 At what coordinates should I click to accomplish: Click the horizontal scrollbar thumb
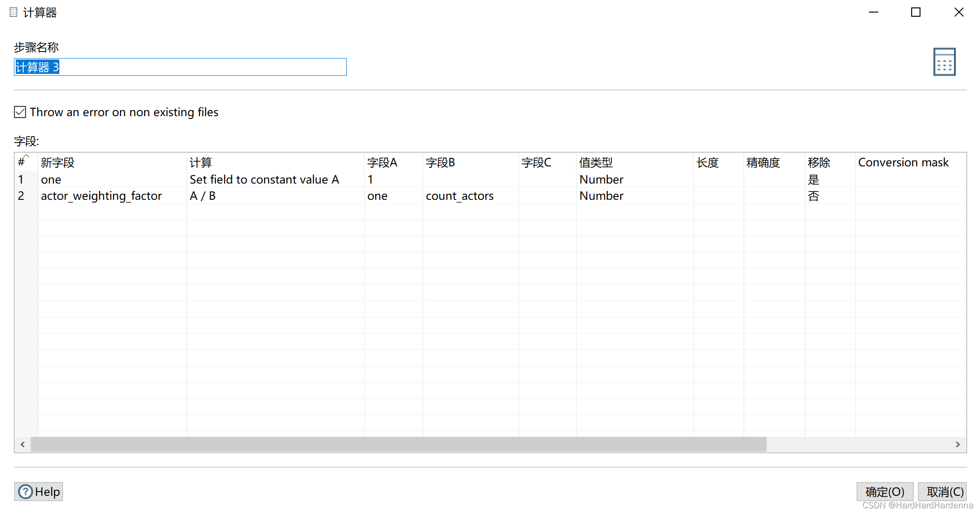click(x=398, y=445)
